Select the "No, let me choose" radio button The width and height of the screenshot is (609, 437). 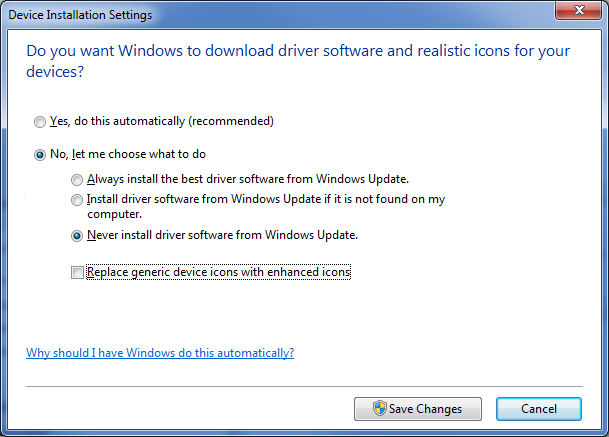click(x=40, y=154)
